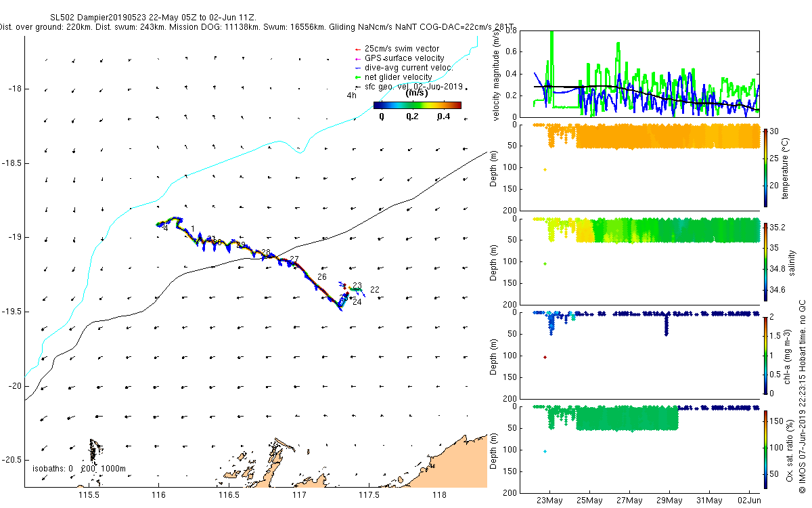Click the '02Jun' date tick label

[x=749, y=501]
